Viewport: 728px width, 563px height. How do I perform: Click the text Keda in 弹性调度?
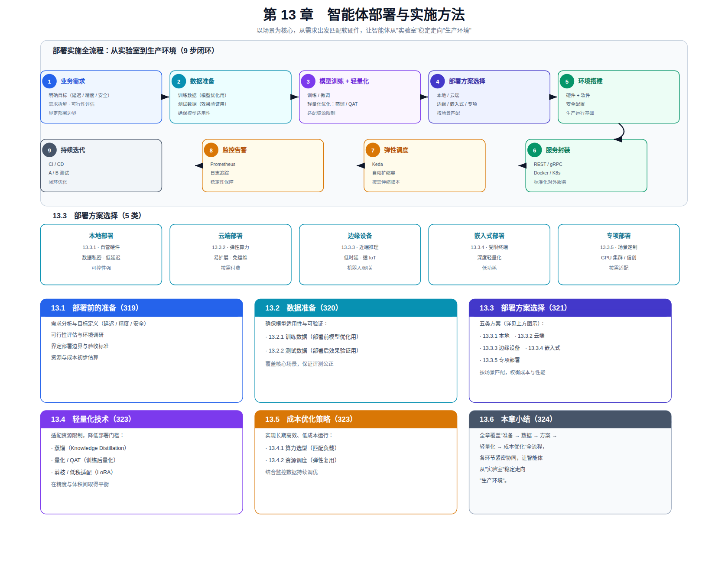point(377,164)
